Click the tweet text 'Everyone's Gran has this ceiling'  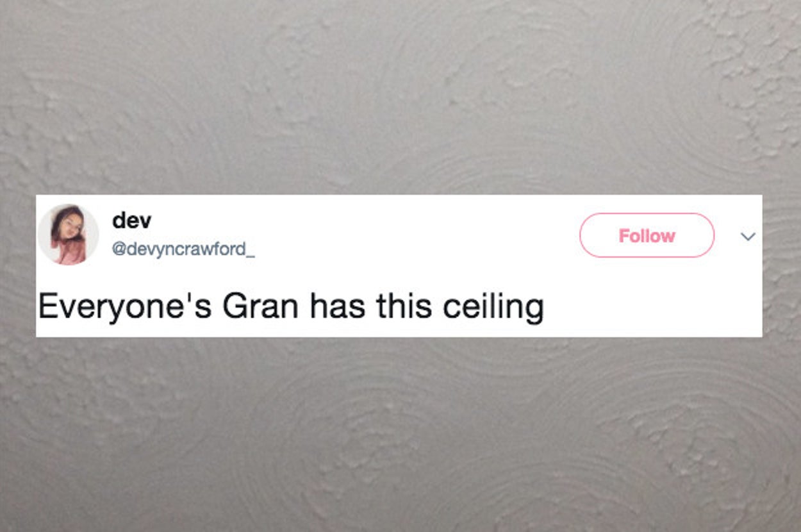(x=291, y=307)
